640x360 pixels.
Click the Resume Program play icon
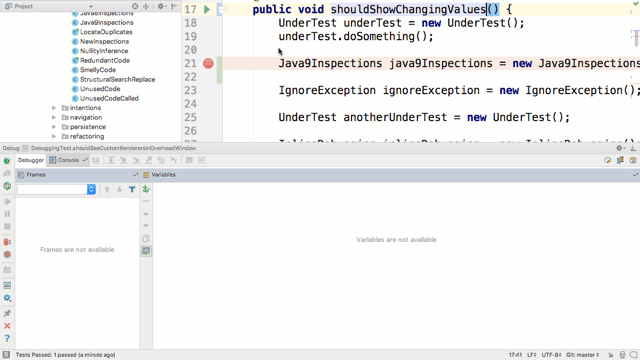[7, 202]
